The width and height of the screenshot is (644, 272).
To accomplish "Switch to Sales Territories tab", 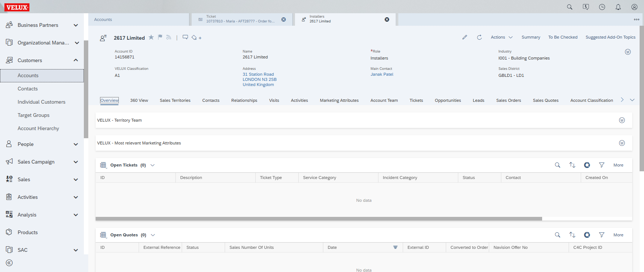I will (175, 100).
